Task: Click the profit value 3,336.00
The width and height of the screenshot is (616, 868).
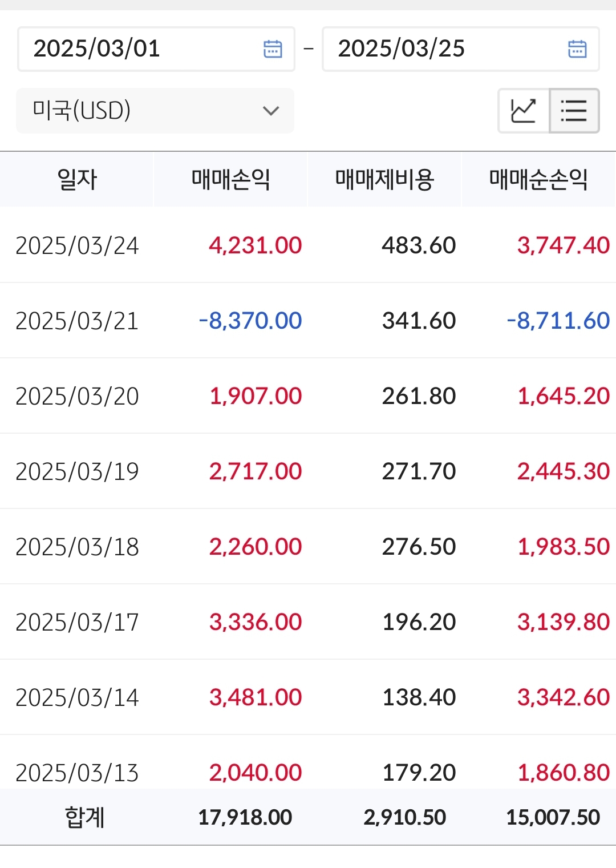Action: [x=256, y=622]
